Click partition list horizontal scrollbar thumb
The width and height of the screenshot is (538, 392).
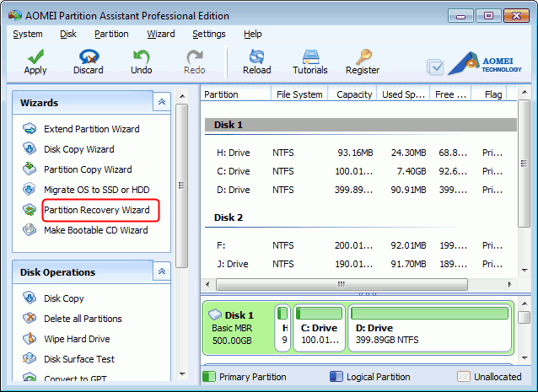[342, 284]
